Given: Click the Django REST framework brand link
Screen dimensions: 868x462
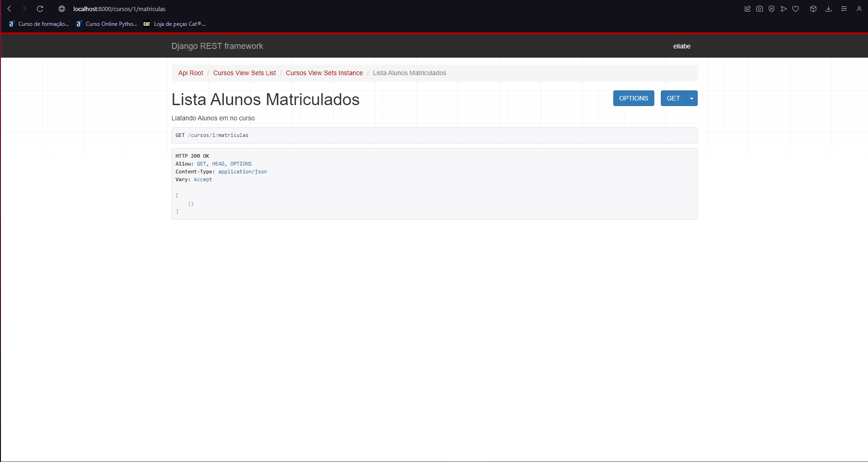Looking at the screenshot, I should click(x=217, y=46).
